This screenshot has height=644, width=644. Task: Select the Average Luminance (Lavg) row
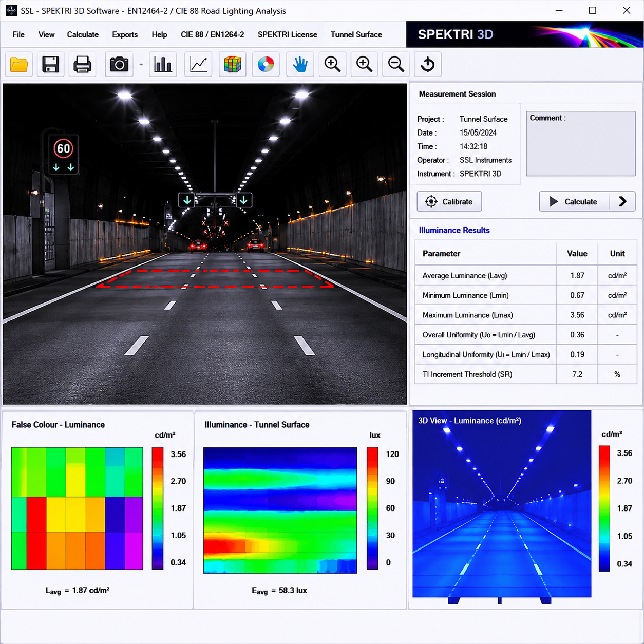[525, 276]
